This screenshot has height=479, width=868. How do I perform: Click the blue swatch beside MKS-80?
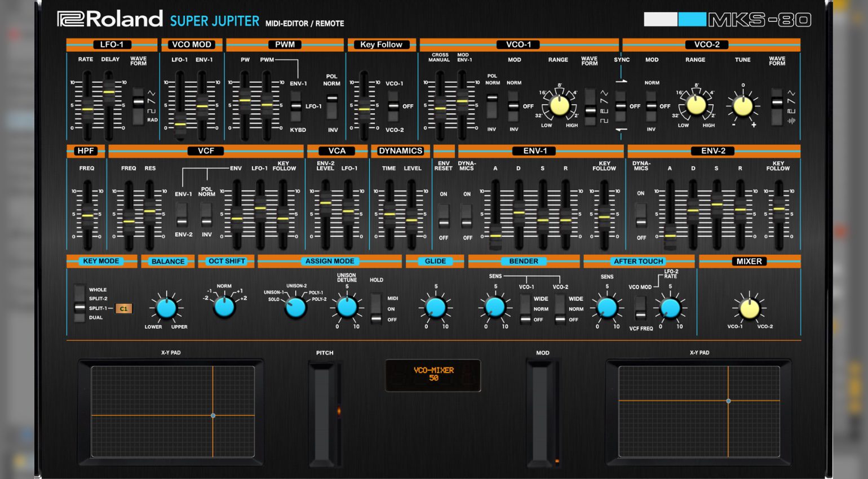click(692, 20)
